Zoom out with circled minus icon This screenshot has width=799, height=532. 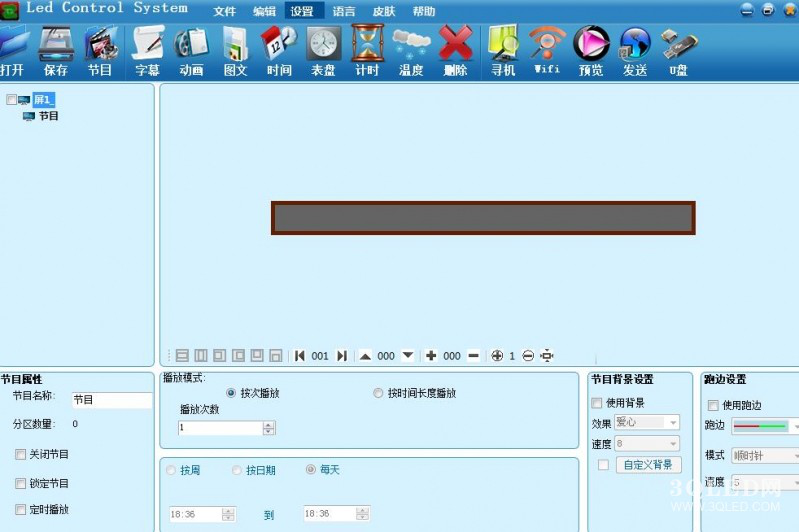(x=528, y=356)
